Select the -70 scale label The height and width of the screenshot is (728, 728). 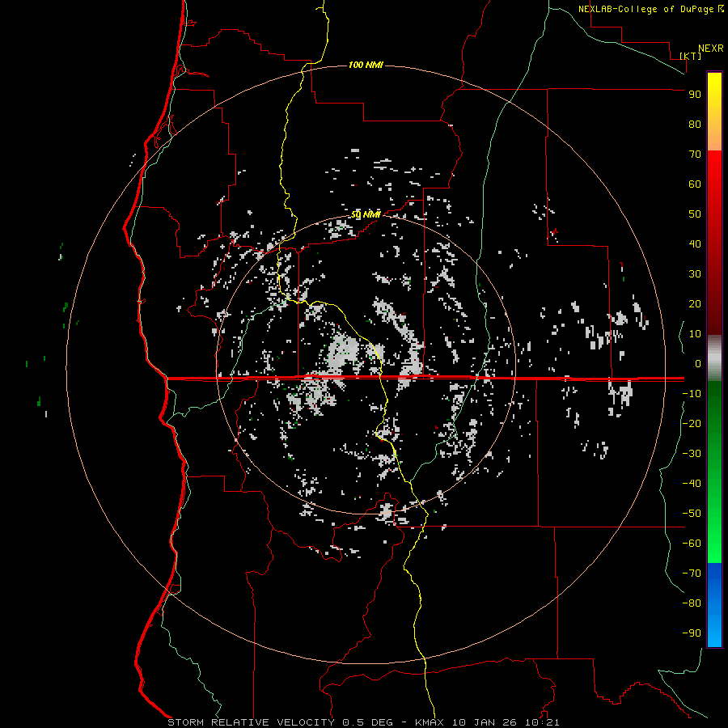(692, 574)
